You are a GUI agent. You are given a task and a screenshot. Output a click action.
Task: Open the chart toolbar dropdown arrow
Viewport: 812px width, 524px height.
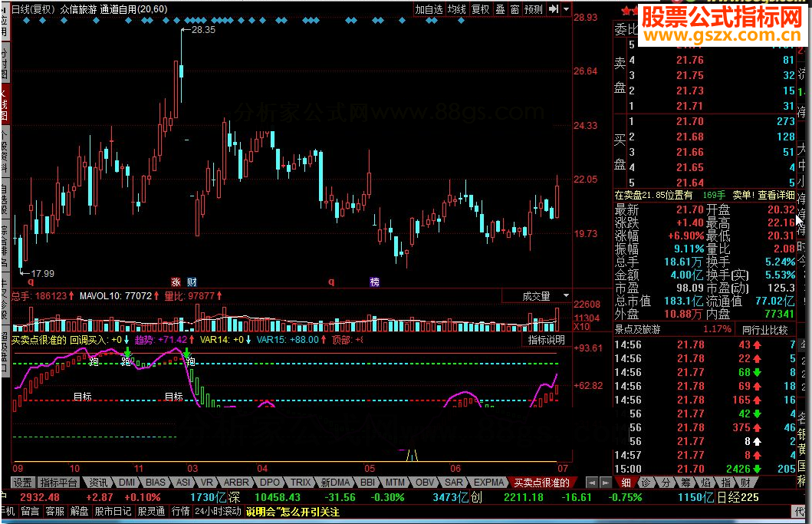pos(566,8)
